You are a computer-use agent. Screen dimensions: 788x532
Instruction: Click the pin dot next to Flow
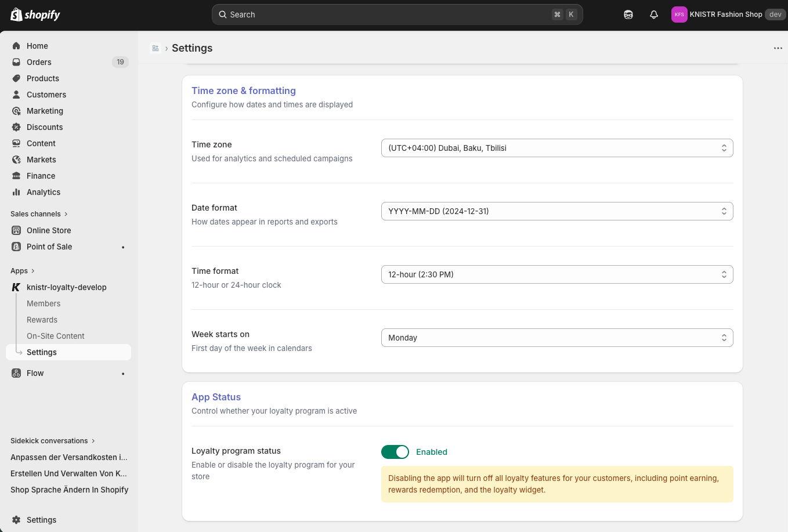tap(123, 374)
